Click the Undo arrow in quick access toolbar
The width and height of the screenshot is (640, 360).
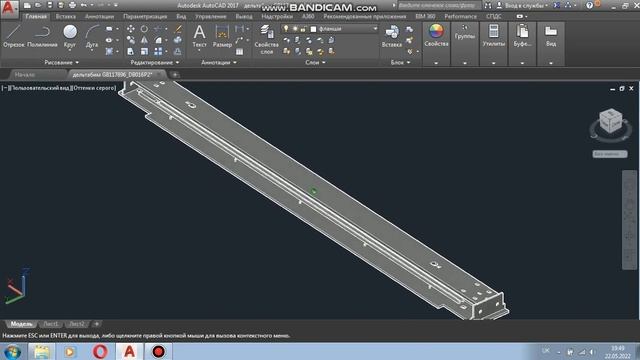[84, 5]
